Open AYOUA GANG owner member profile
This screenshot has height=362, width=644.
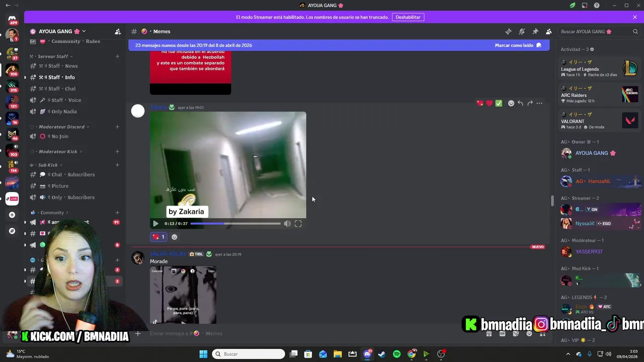tap(600, 153)
